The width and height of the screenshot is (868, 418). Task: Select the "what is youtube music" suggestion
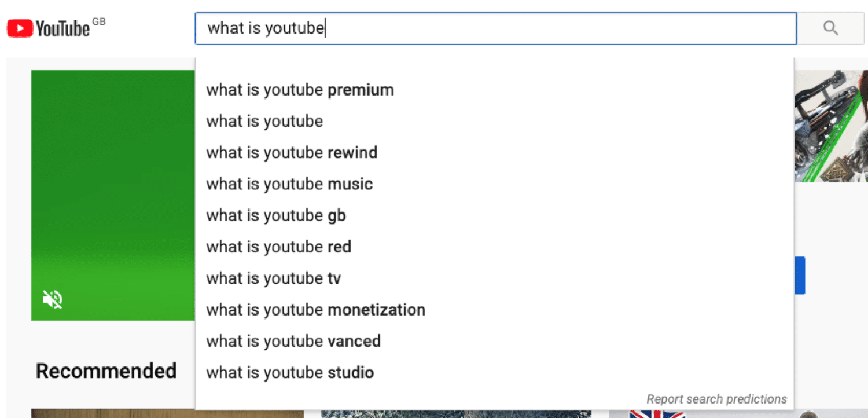click(289, 184)
